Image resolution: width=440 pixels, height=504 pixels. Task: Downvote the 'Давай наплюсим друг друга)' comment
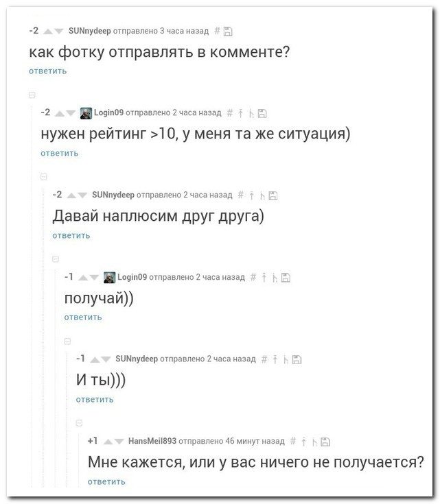click(82, 195)
